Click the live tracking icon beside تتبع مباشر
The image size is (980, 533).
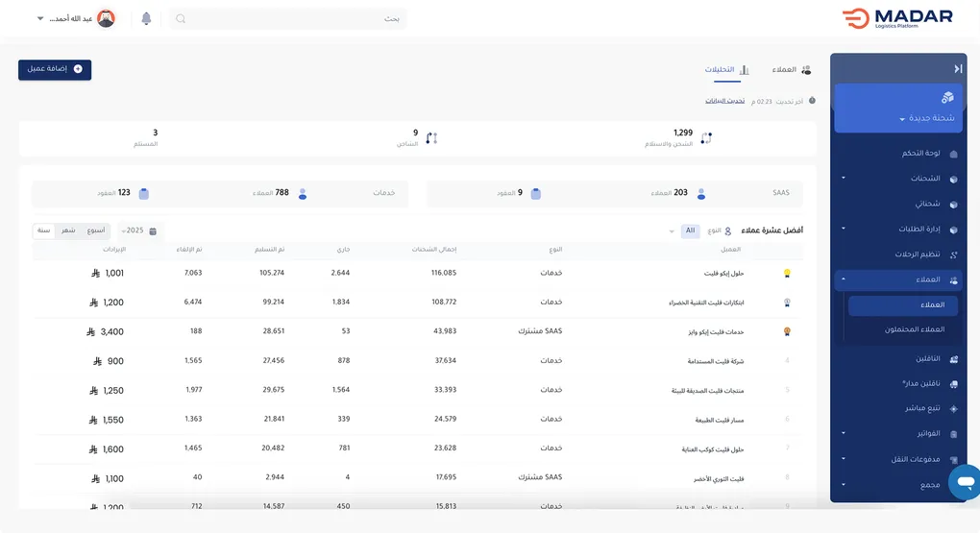(953, 408)
